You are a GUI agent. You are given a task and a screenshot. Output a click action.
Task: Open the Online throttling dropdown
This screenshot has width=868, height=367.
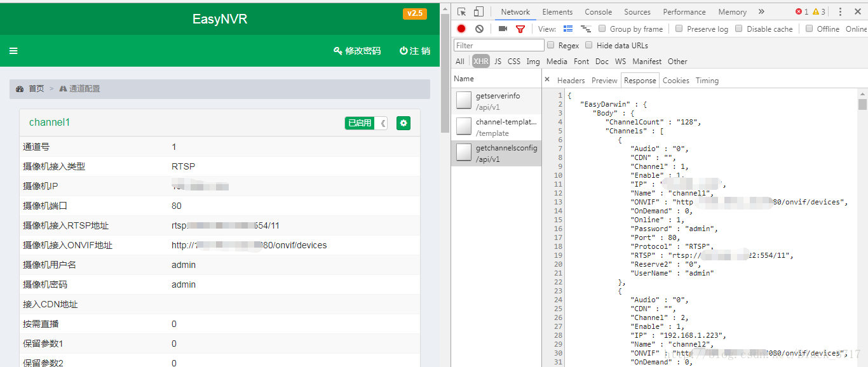[x=856, y=29]
